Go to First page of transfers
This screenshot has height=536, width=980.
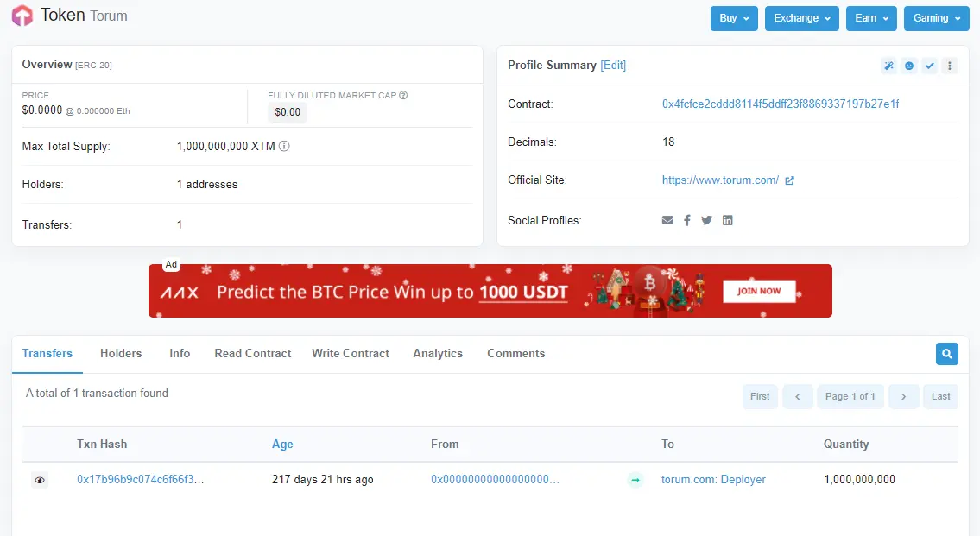759,396
